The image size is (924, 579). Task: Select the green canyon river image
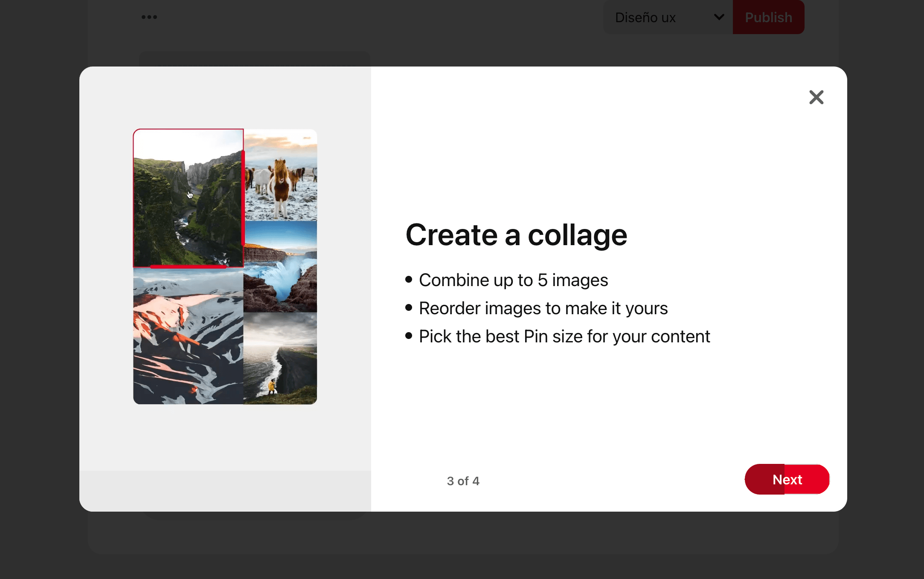tap(171, 222)
